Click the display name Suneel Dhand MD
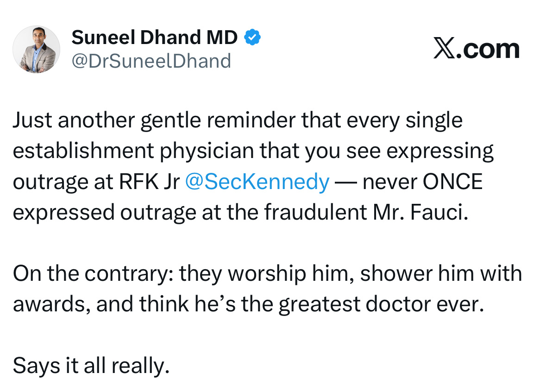The height and width of the screenshot is (392, 546). pyautogui.click(x=155, y=37)
